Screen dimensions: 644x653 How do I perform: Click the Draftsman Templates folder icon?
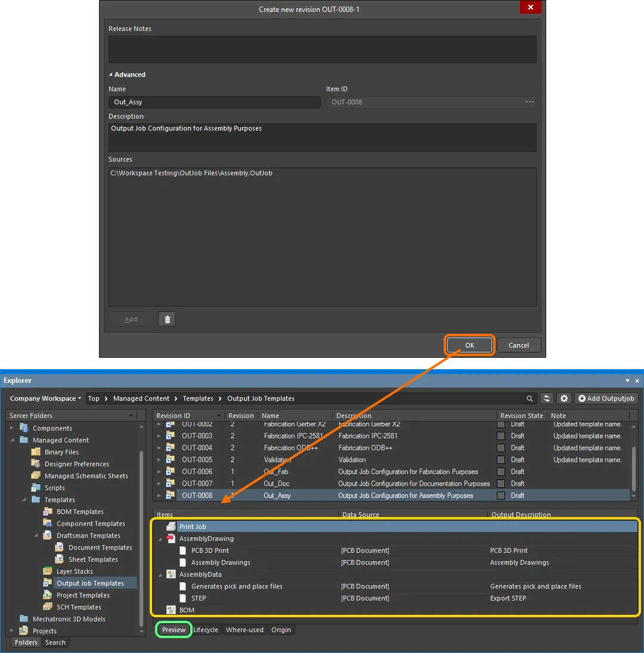48,535
